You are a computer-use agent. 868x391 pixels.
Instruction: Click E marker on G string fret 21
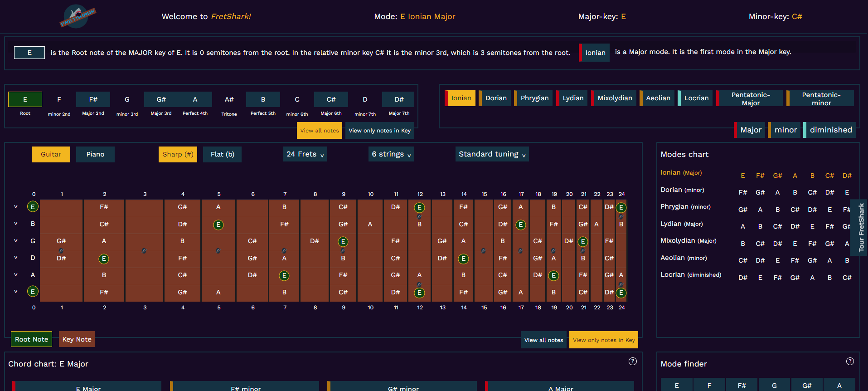(x=583, y=242)
